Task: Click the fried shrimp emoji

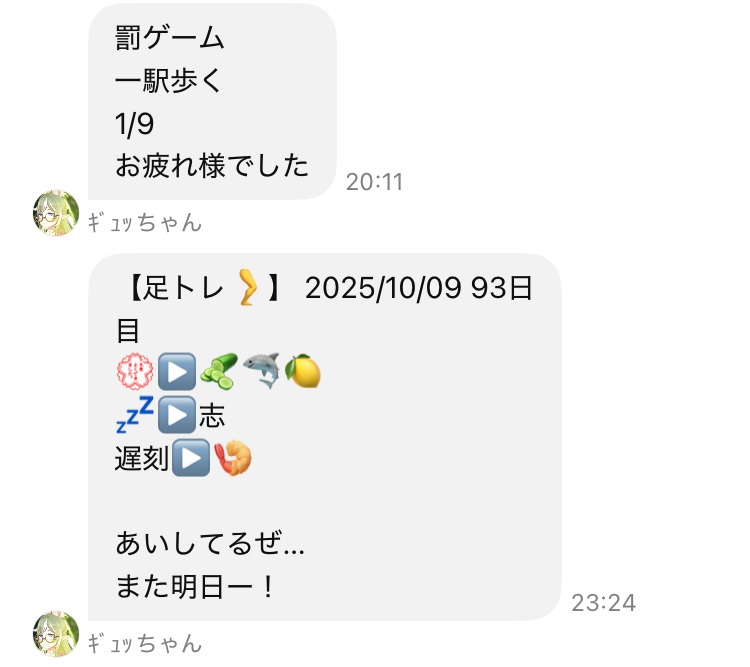Action: [x=233, y=457]
